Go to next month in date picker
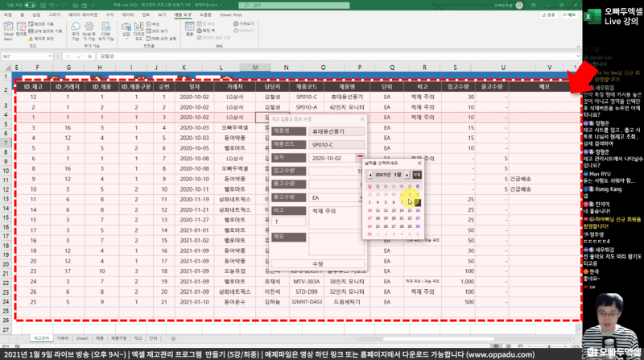The height and width of the screenshot is (360, 644). pos(407,174)
